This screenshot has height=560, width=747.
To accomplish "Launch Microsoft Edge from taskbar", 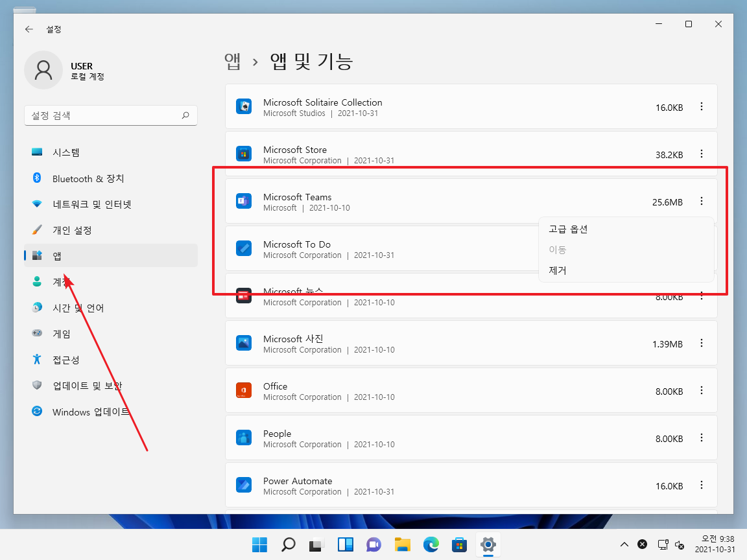I will 431,544.
